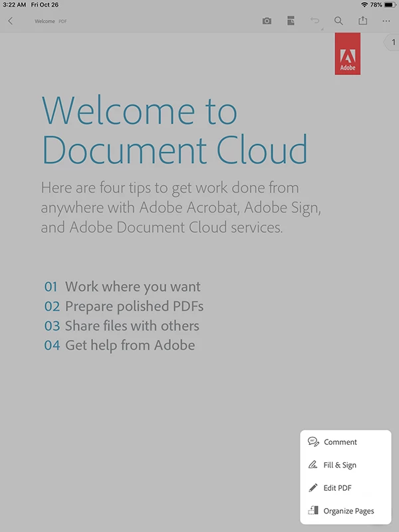Choose Fill & Sign option

pyautogui.click(x=345, y=465)
